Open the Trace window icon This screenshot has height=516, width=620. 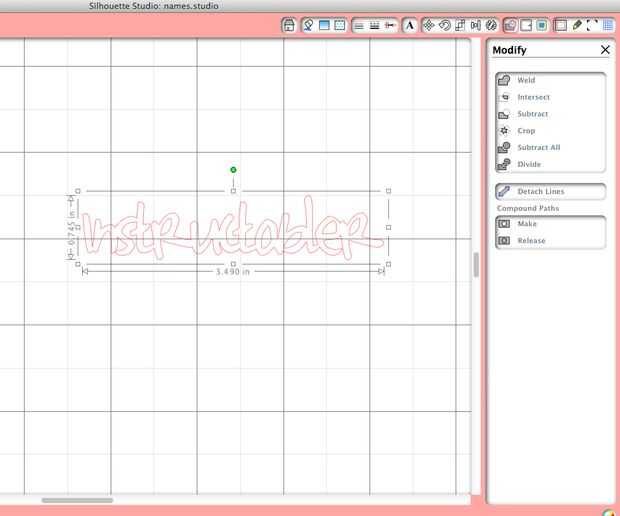(x=542, y=26)
